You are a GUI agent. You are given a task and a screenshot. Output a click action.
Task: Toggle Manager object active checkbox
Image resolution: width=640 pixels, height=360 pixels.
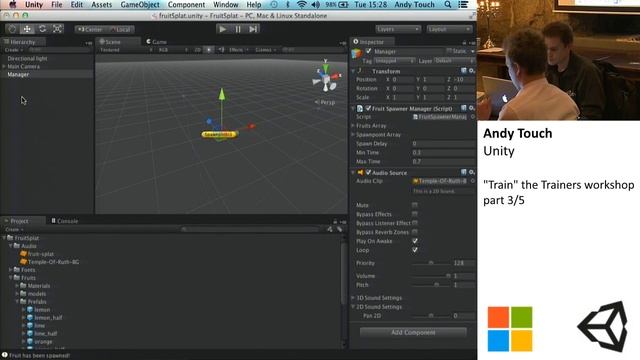369,51
